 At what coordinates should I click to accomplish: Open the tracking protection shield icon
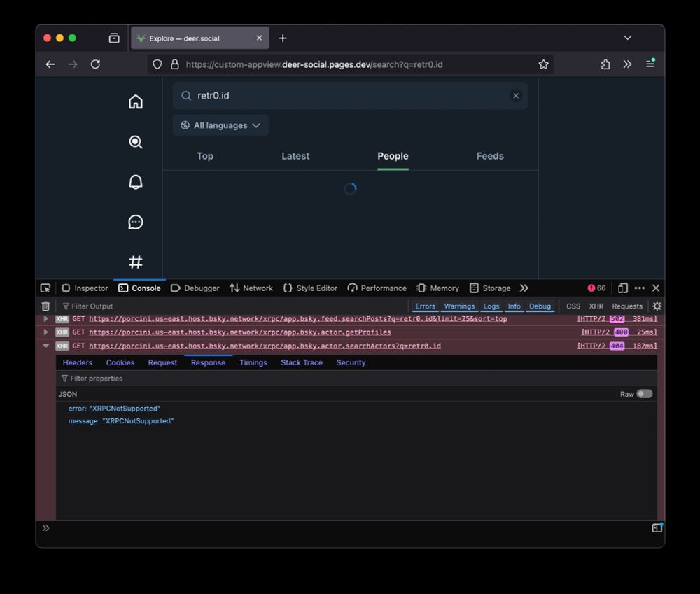[x=157, y=64]
